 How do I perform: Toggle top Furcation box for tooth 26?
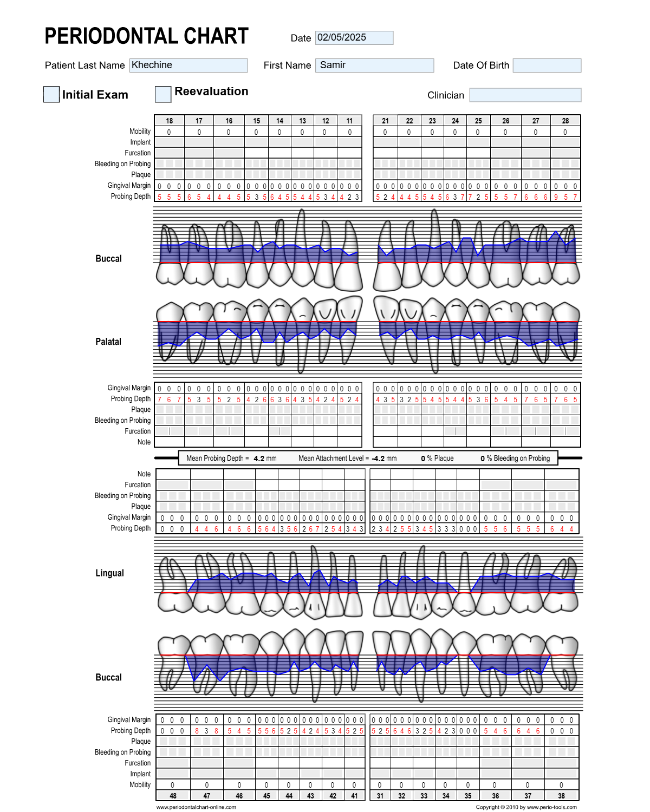[505, 153]
